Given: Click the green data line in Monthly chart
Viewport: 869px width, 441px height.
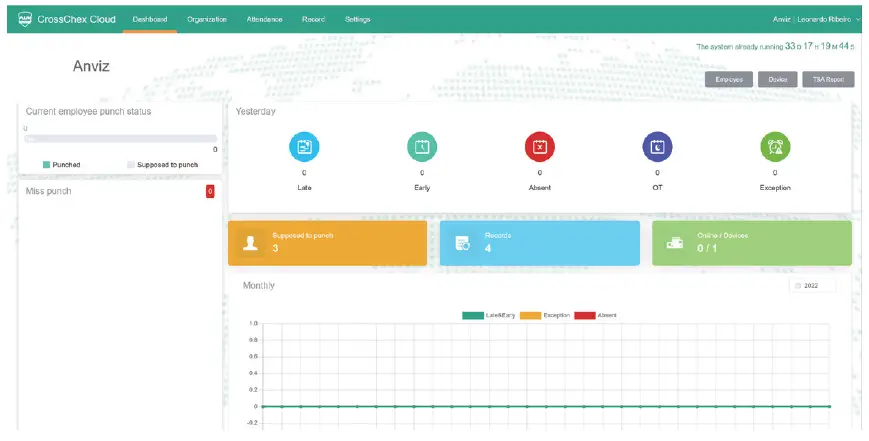Looking at the screenshot, I should (x=546, y=407).
